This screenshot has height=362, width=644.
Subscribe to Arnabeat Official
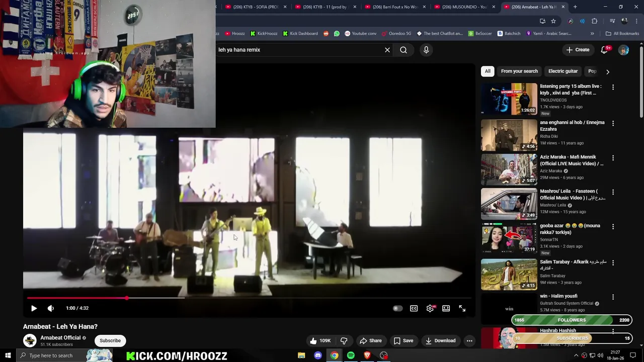click(x=110, y=340)
